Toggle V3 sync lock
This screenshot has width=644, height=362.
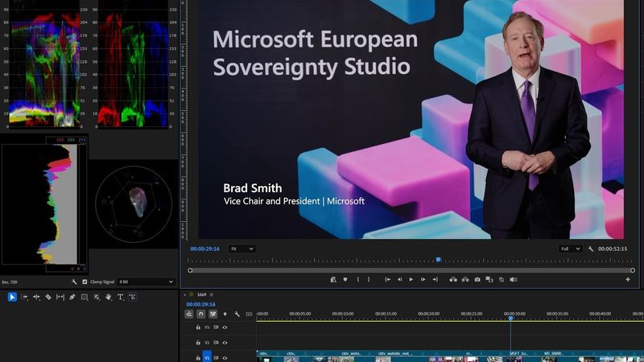point(216,327)
